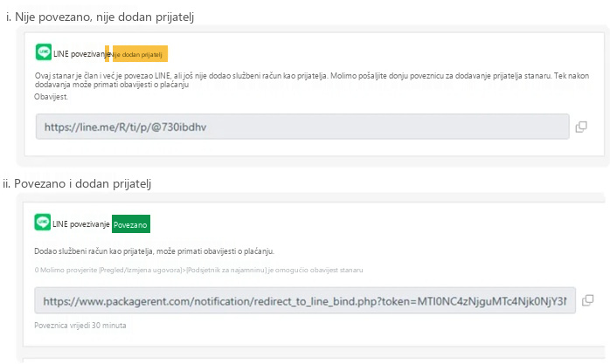Click text 'Dodao službeni račun kao prijatelja'

[94, 251]
